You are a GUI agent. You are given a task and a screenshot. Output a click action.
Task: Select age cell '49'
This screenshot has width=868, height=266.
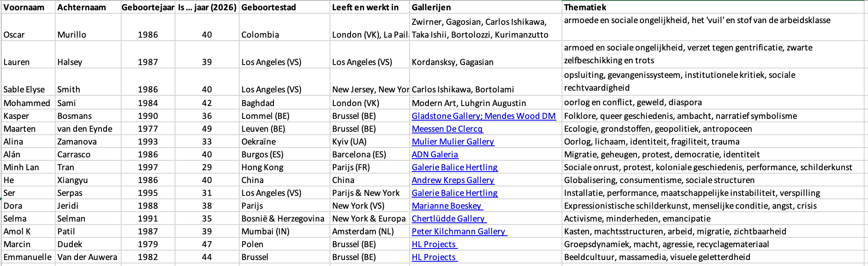pyautogui.click(x=207, y=129)
